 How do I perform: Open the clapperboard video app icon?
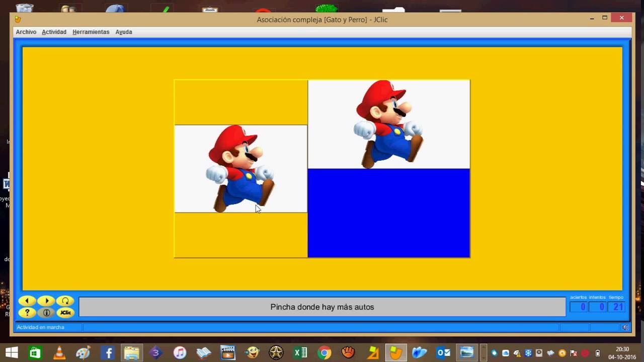(228, 352)
